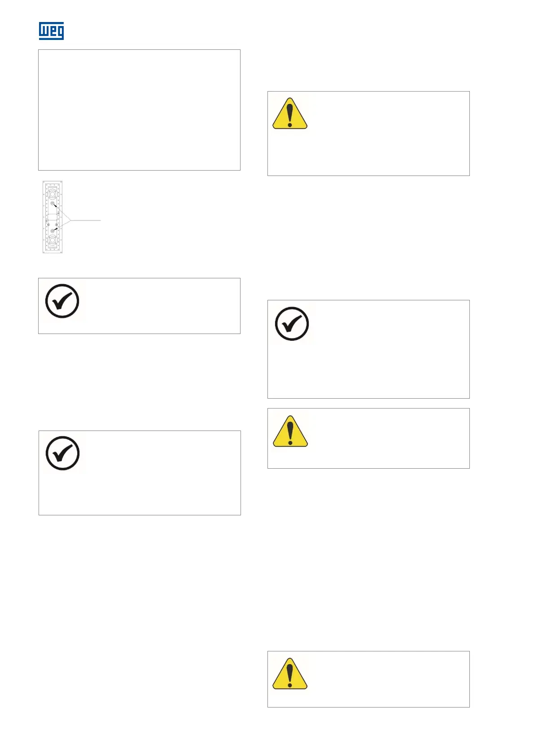Click the upper arrowhead in the diagram
534x756 pixels.
[x=56, y=207]
